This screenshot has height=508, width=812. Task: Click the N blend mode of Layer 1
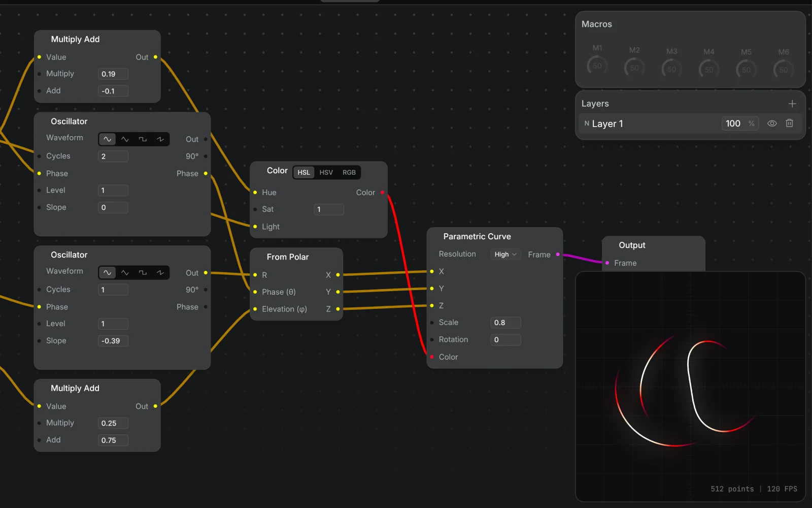point(587,123)
